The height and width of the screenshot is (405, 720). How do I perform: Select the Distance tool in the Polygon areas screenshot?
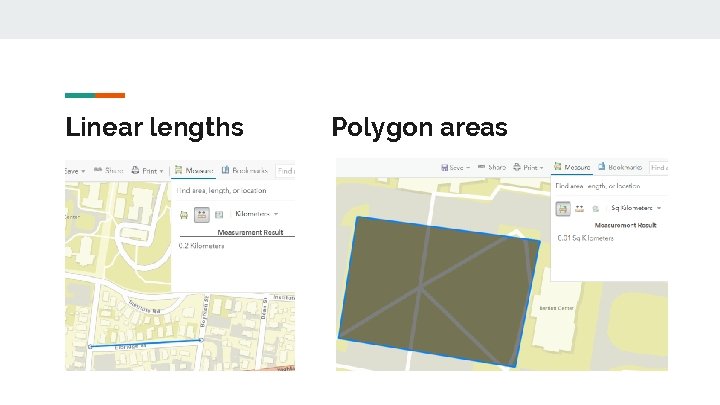tap(579, 208)
